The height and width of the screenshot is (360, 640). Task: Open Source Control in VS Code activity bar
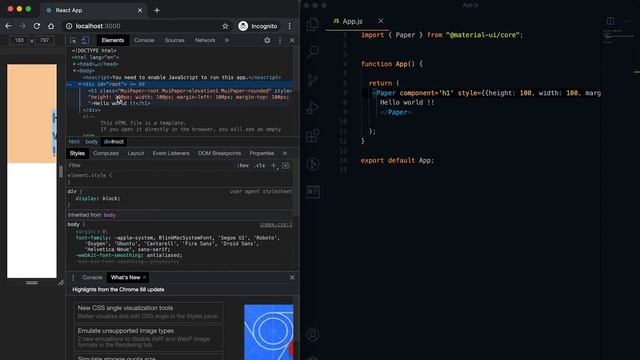[313, 80]
